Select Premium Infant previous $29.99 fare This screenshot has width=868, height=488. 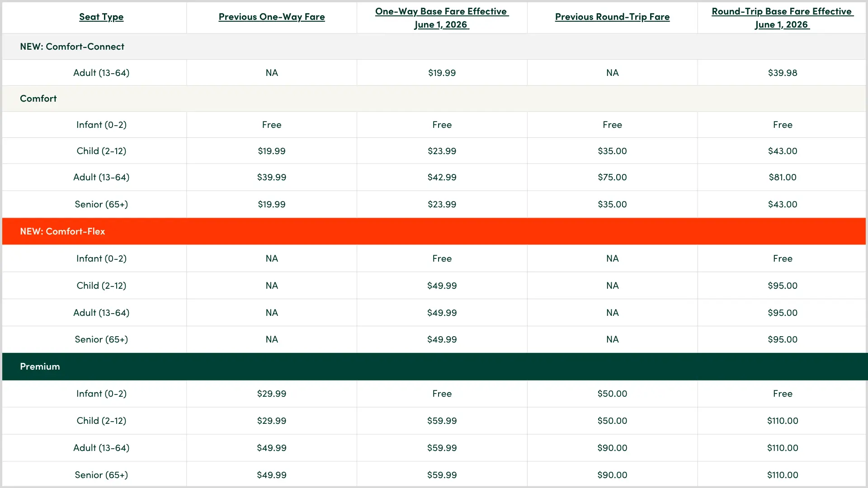272,394
